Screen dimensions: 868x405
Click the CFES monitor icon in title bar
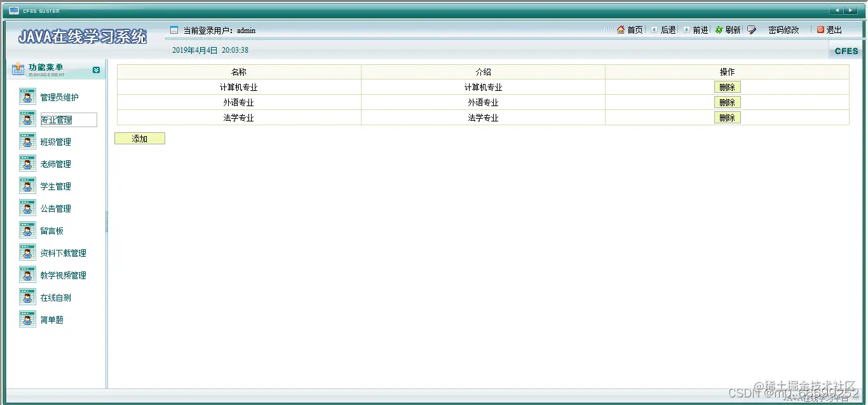tap(14, 10)
